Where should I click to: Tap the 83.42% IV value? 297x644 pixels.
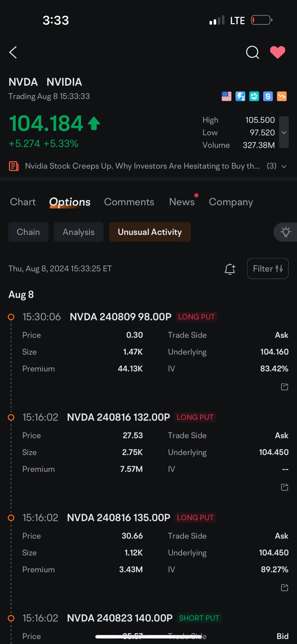pyautogui.click(x=274, y=369)
